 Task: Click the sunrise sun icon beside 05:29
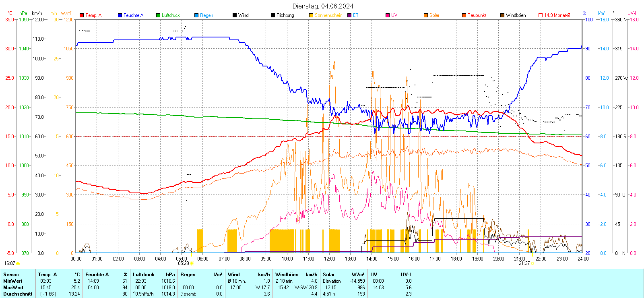[x=192, y=263]
